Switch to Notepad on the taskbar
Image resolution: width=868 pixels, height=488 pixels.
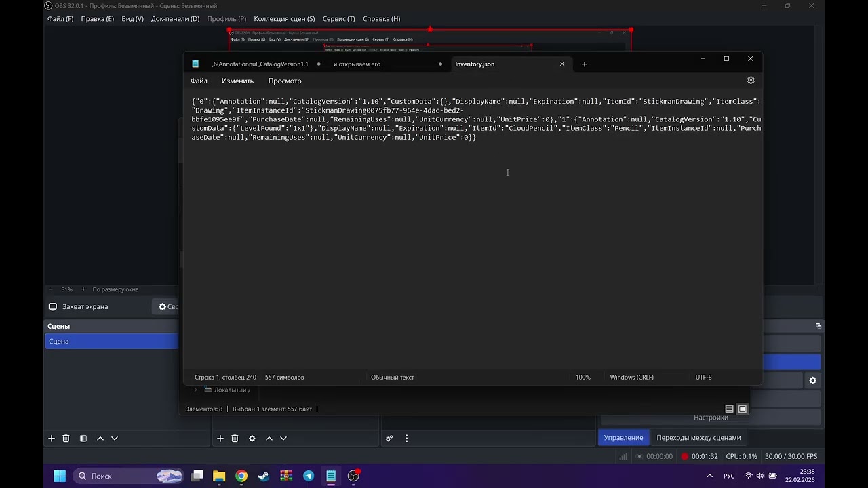331,476
